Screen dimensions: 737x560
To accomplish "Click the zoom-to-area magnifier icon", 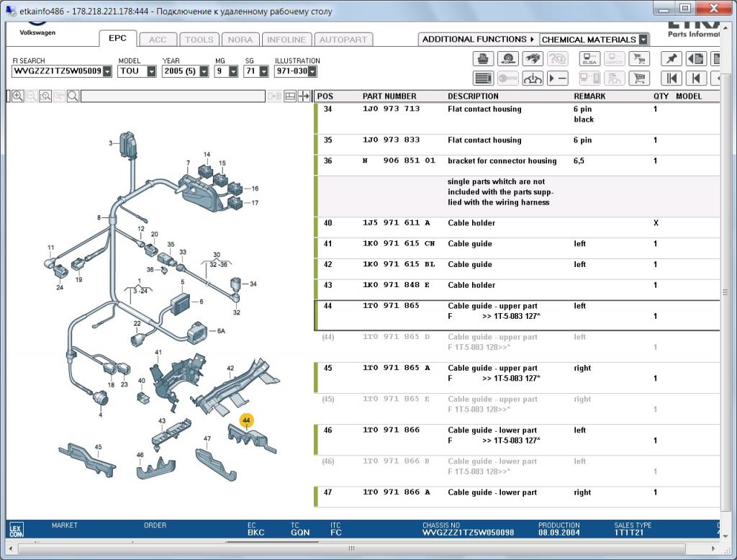I will coord(45,96).
